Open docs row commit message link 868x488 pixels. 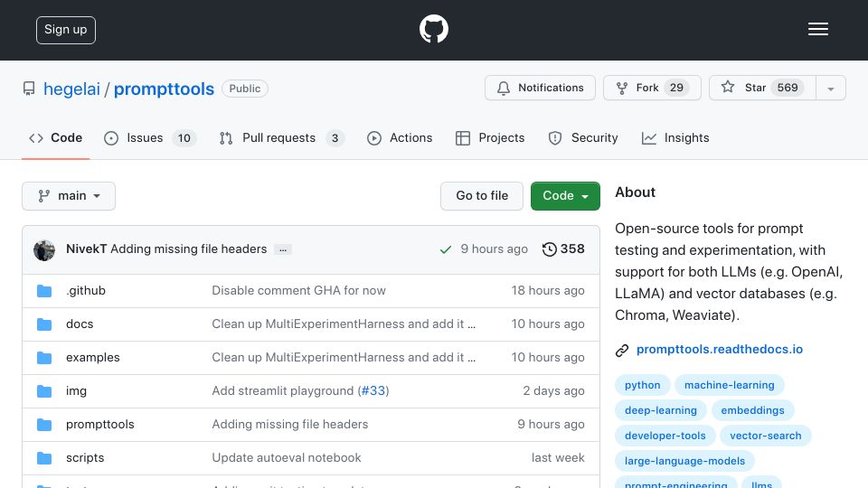[344, 324]
